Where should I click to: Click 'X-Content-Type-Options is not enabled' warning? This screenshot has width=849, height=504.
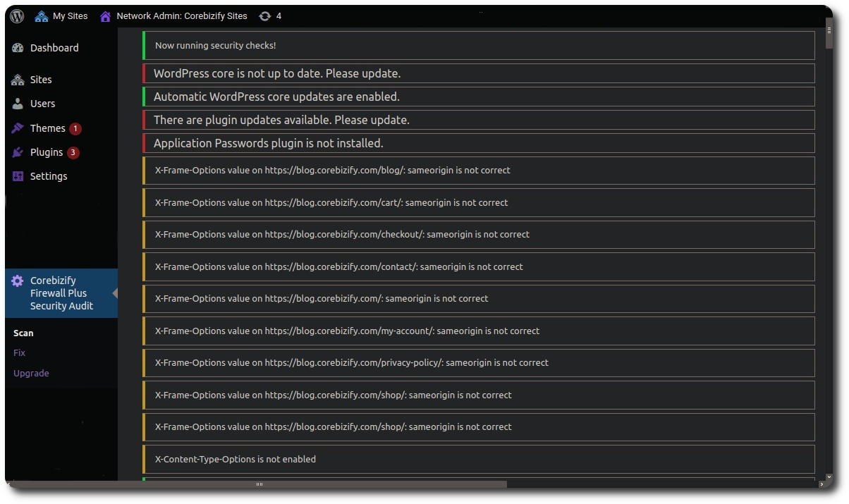tap(479, 460)
